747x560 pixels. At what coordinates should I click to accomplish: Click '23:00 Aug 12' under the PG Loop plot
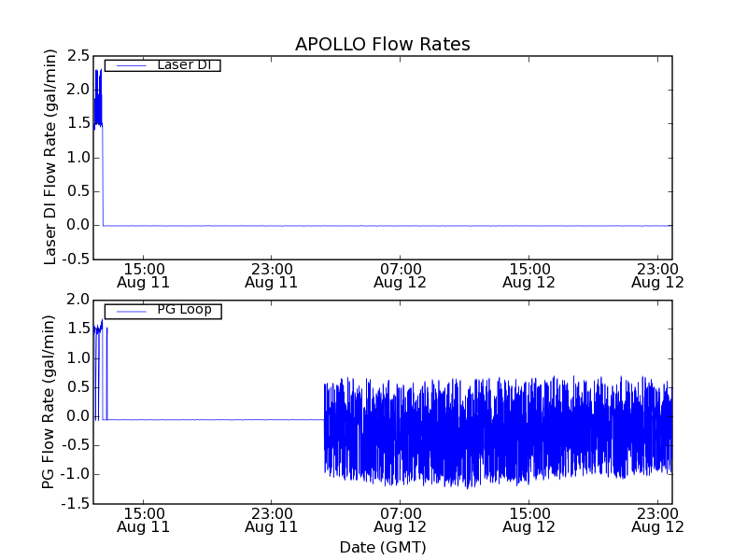(x=657, y=521)
